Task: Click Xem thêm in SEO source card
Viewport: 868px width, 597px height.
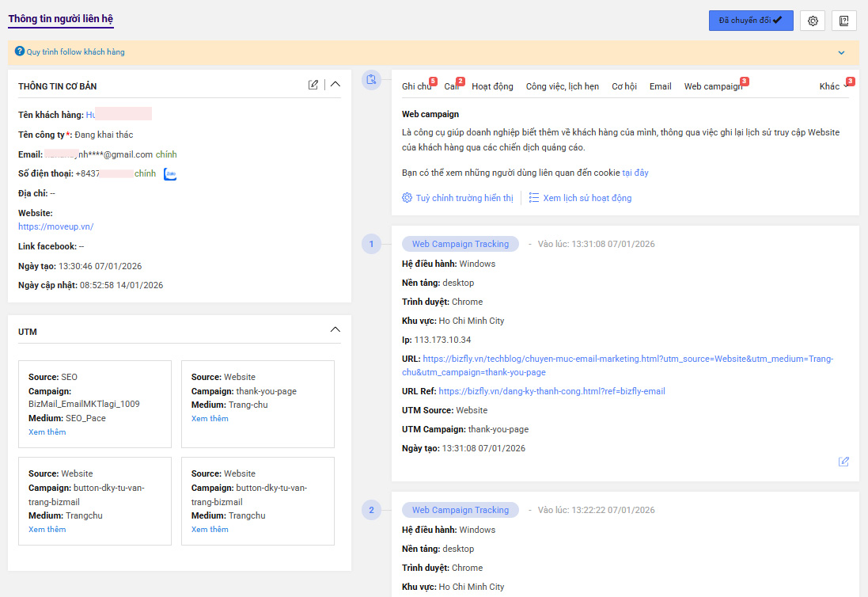Action: tap(47, 432)
